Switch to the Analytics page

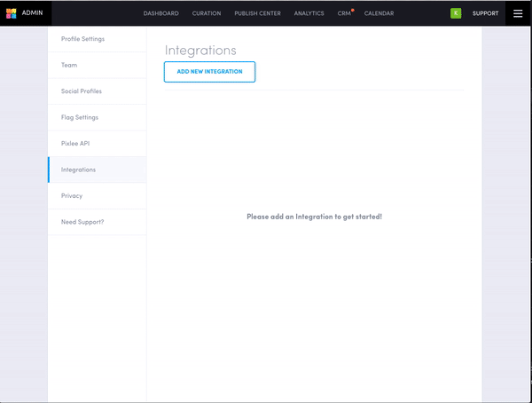tap(309, 13)
